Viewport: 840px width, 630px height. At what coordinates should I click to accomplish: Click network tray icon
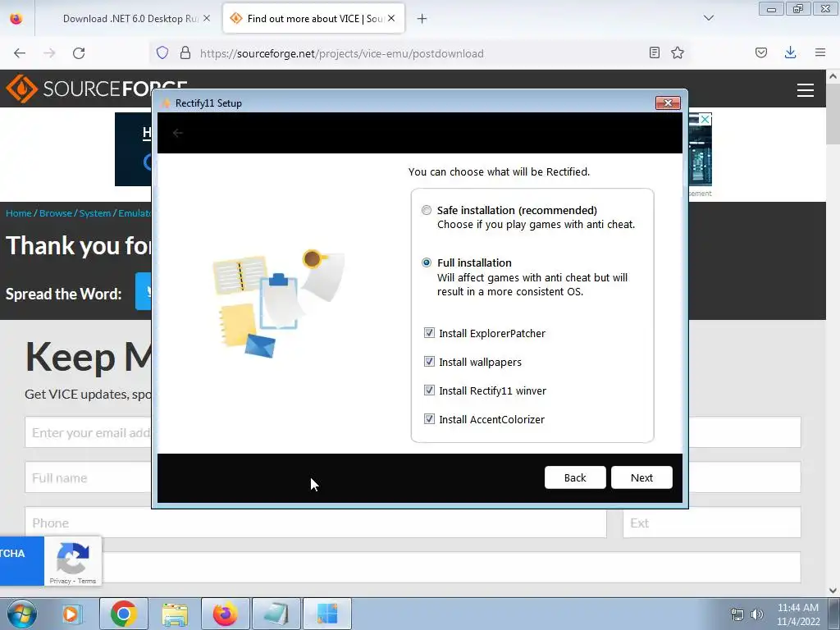(737, 614)
